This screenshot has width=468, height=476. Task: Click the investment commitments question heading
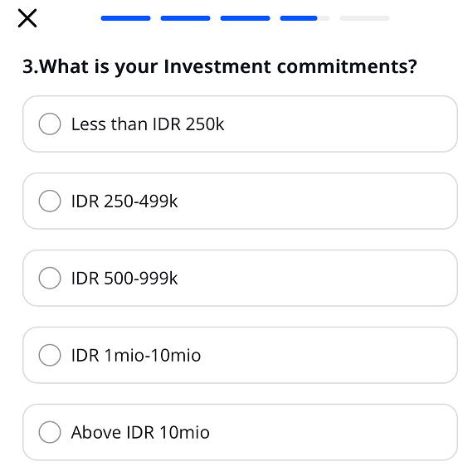point(220,67)
